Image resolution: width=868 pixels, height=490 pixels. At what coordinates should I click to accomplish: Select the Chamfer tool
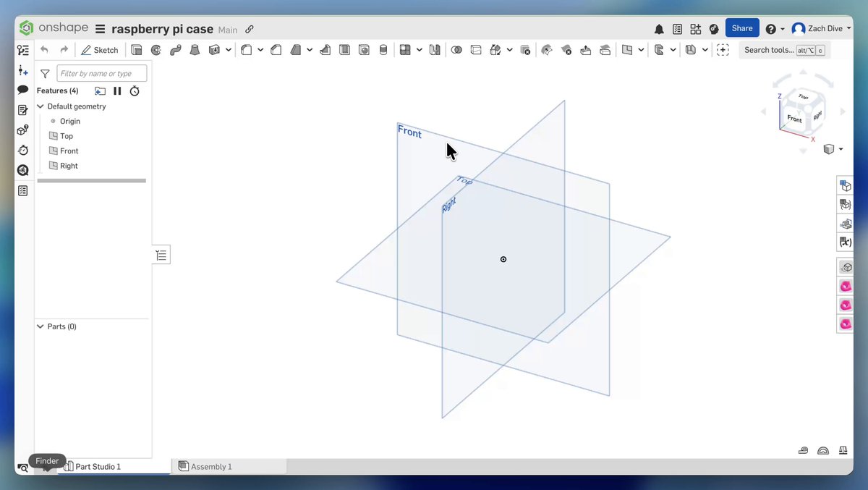coord(276,50)
